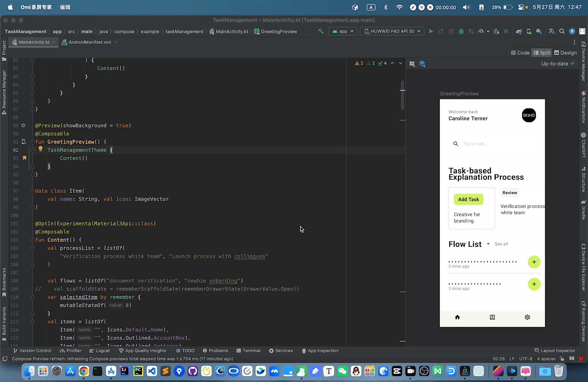Collapse the Content function at line 103

[x=33, y=240]
